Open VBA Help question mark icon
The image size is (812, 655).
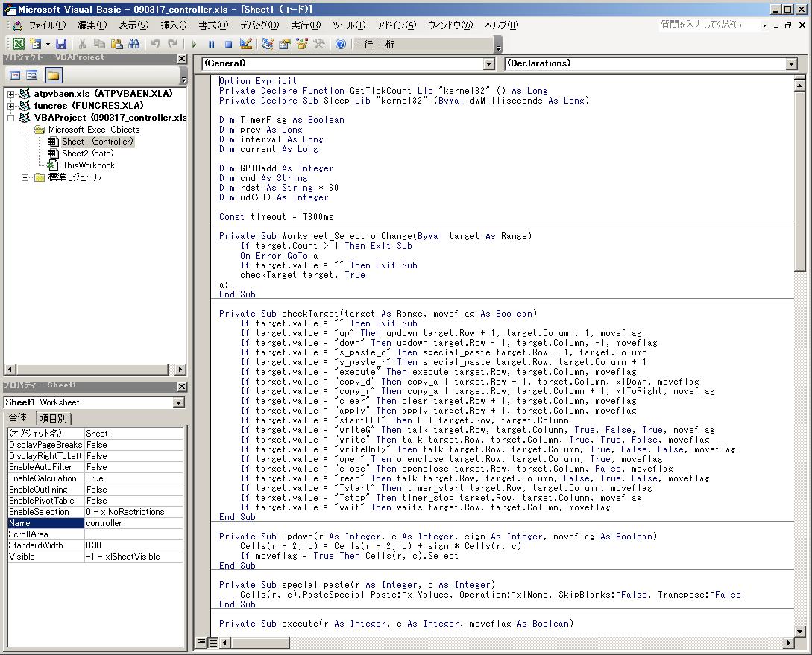click(x=341, y=45)
